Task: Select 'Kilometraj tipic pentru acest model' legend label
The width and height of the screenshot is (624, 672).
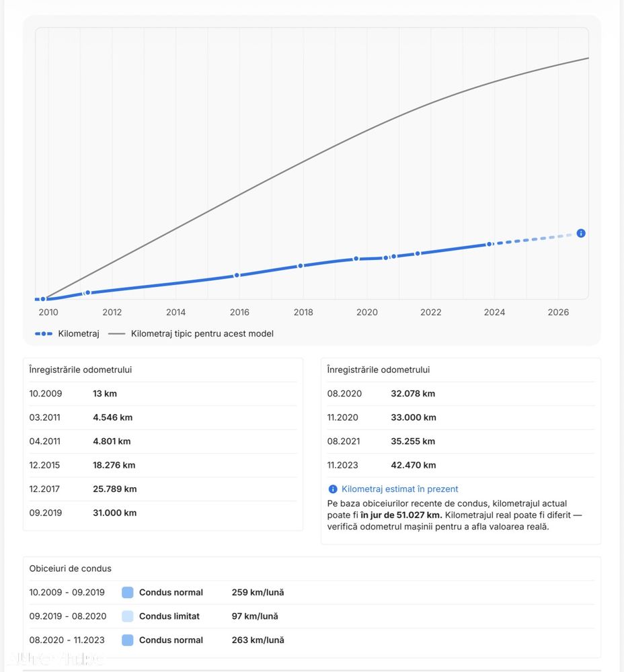Action: point(202,333)
